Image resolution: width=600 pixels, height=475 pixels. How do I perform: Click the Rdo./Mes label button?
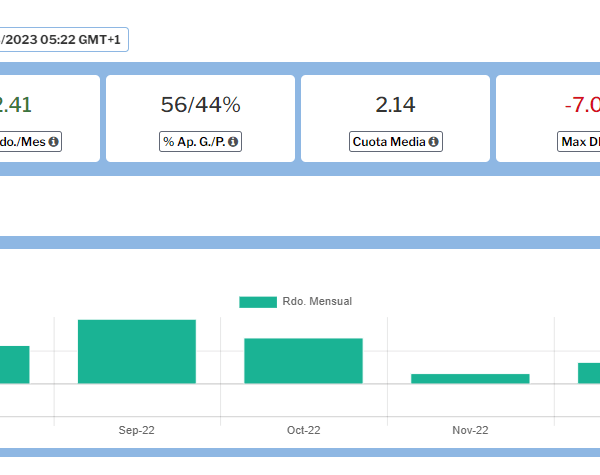click(x=31, y=142)
